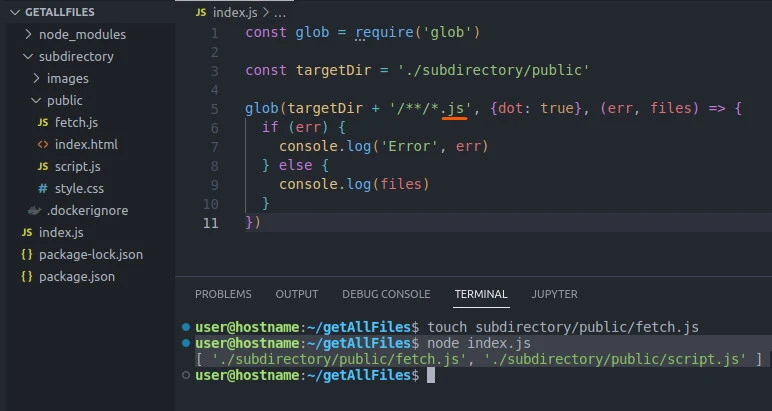The height and width of the screenshot is (411, 772).
Task: Open the JUPYTER panel tab
Action: pos(554,295)
